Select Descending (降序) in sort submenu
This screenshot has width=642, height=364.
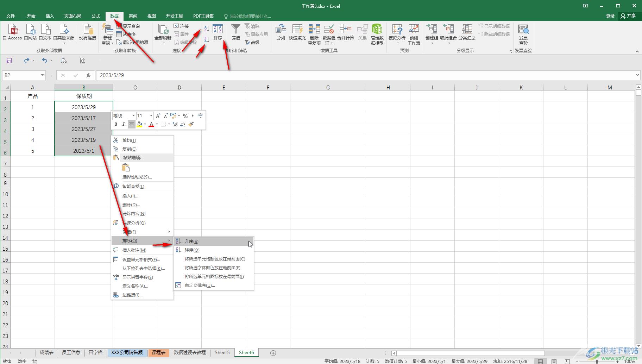[x=214, y=250]
